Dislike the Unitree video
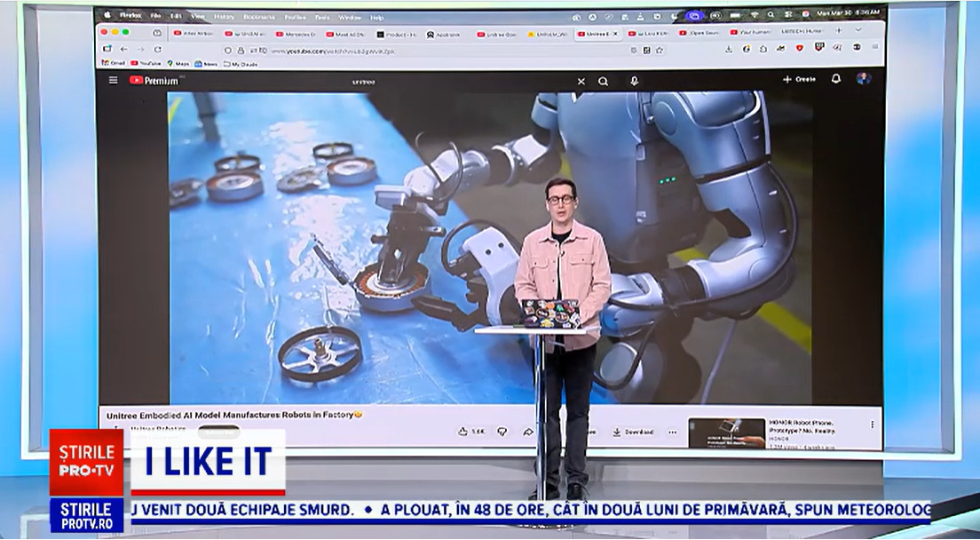980x540 pixels. tap(502, 432)
